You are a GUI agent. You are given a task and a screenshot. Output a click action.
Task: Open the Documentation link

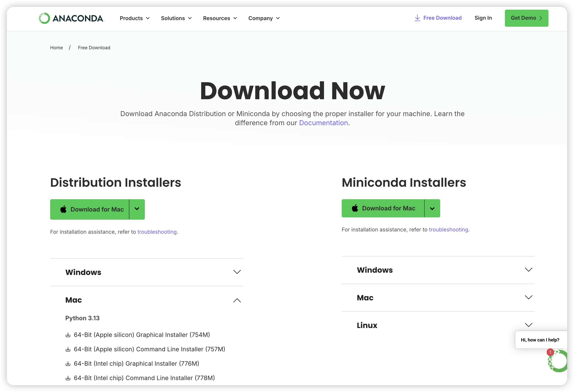[323, 123]
